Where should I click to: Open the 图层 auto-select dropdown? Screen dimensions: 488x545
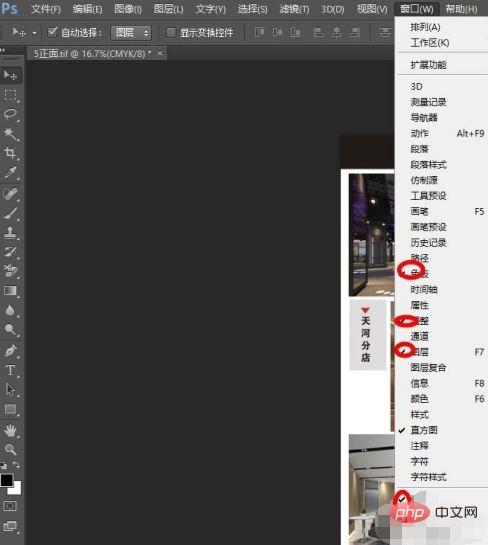tap(131, 33)
